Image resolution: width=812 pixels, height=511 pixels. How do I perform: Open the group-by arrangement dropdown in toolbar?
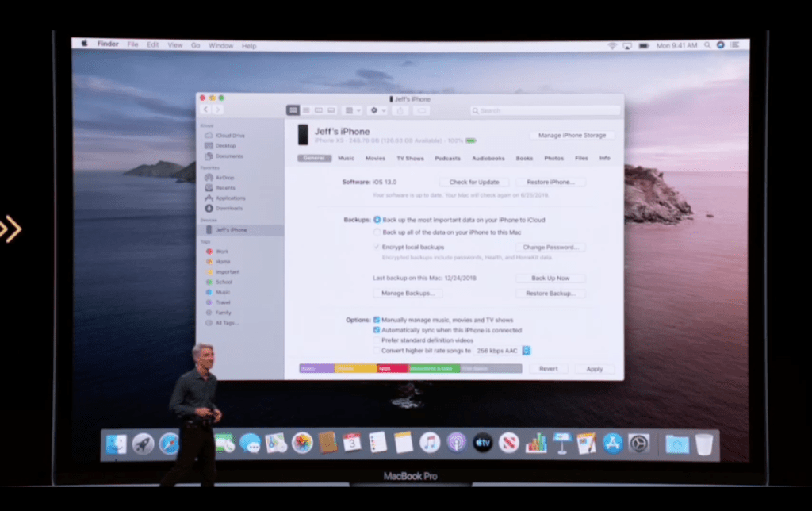(x=351, y=110)
